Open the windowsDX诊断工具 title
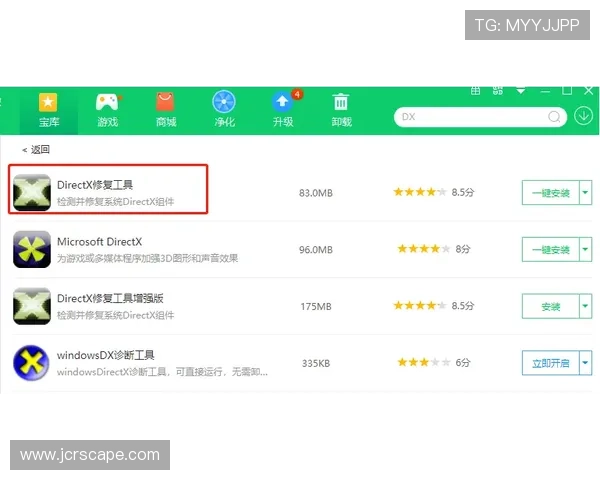This screenshot has width=600, height=480. (106, 355)
